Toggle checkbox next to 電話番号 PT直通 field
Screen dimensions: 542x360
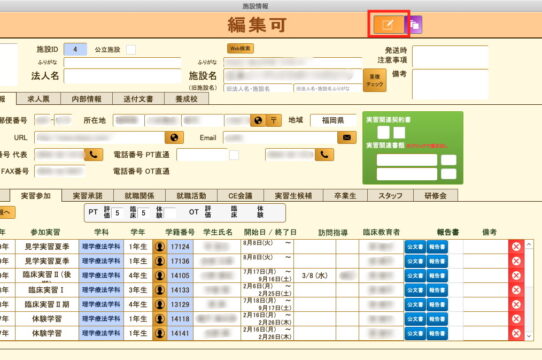234,155
